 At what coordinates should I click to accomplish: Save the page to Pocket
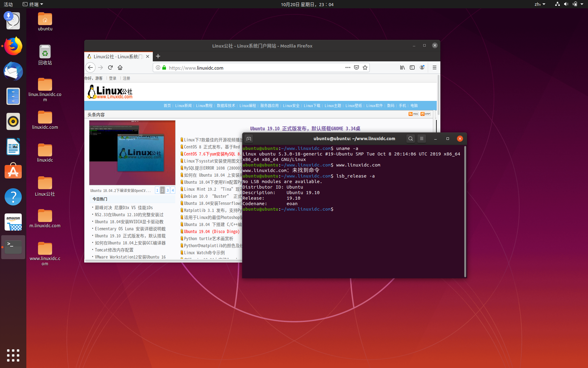coord(356,67)
